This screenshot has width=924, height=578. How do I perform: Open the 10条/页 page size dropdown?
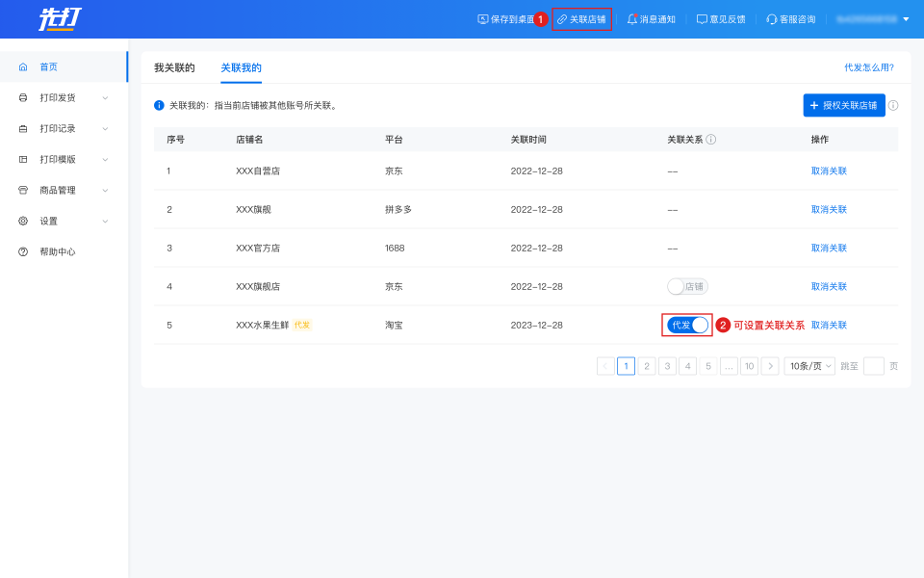[808, 366]
